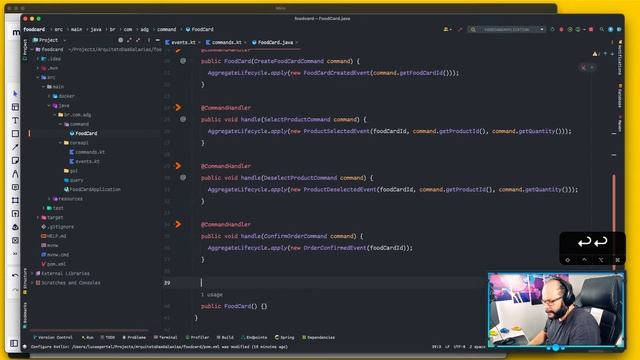Select the upload tool in the Miro toolbar
The height and width of the screenshot is (360, 640).
pos(15,213)
